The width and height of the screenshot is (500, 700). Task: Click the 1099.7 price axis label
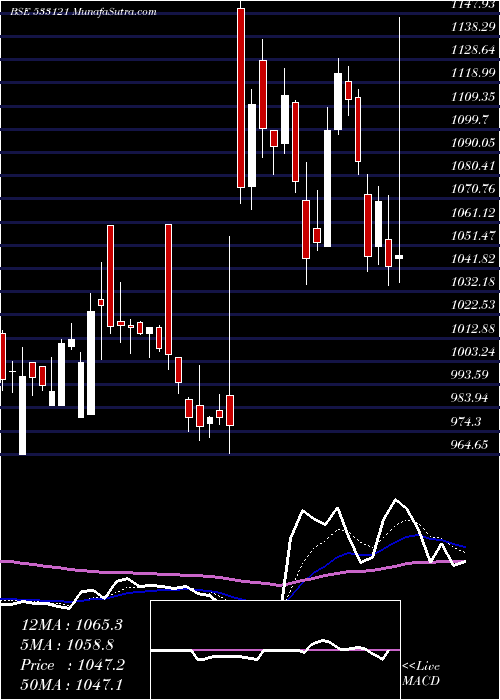(x=471, y=120)
